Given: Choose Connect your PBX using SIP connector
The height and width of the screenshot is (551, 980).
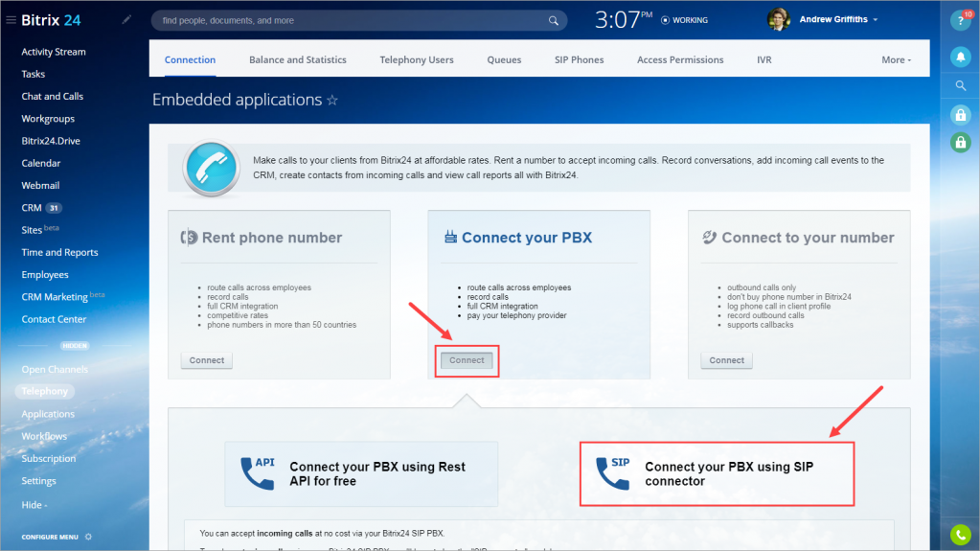Looking at the screenshot, I should click(x=717, y=474).
